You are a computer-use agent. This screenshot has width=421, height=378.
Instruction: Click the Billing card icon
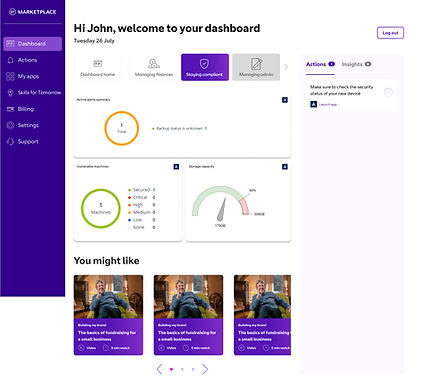(x=10, y=109)
